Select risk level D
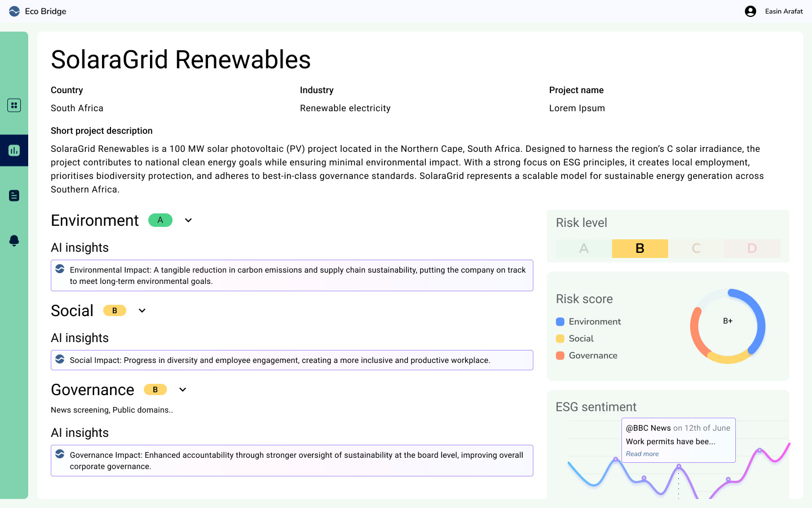 (752, 248)
